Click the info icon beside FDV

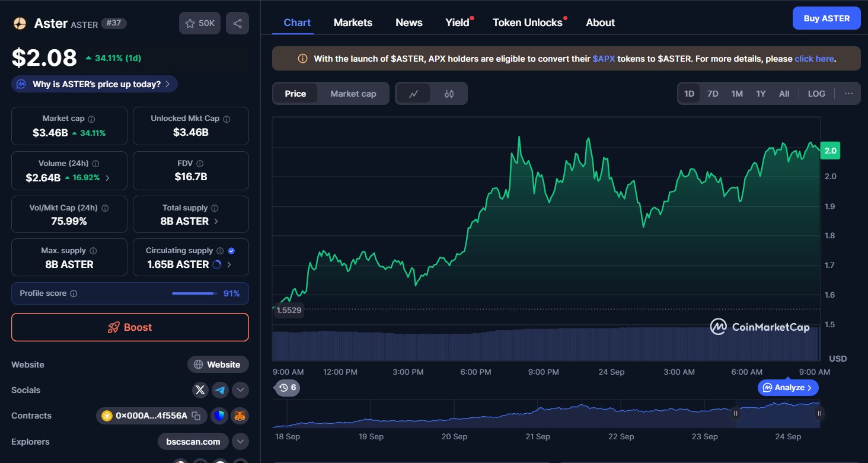pos(200,164)
